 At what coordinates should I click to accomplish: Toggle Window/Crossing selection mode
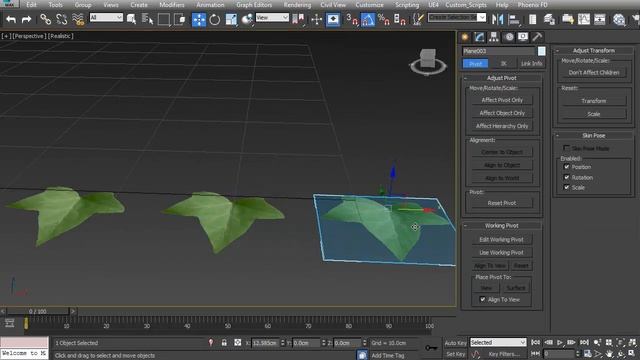click(180, 19)
